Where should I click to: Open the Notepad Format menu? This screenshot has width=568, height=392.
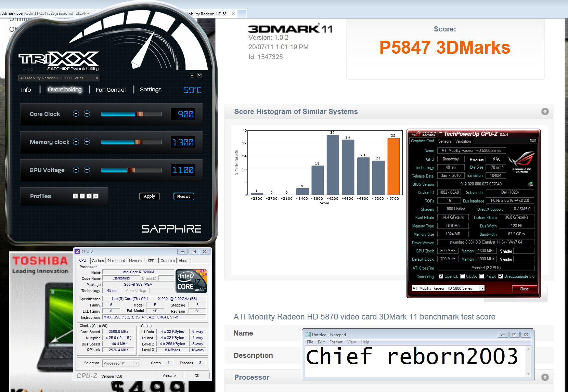(336, 342)
